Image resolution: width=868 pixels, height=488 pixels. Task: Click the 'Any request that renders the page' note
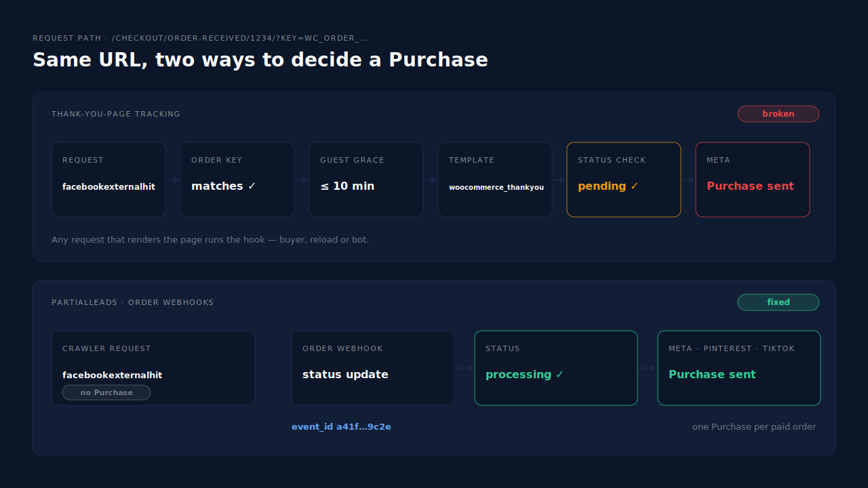(210, 240)
